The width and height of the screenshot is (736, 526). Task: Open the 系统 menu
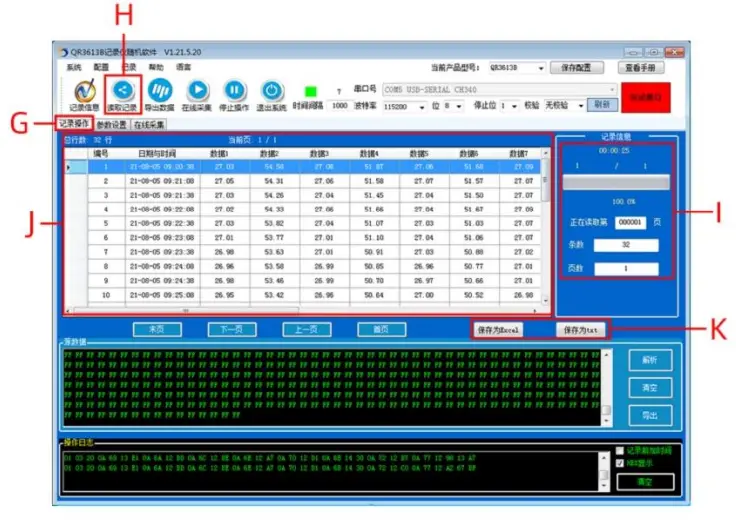(74, 68)
